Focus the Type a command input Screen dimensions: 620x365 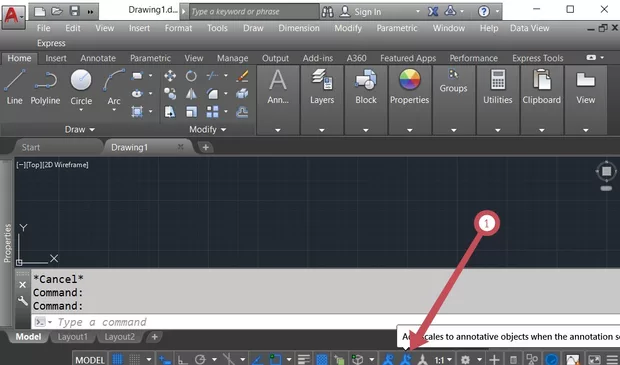pyautogui.click(x=324, y=322)
